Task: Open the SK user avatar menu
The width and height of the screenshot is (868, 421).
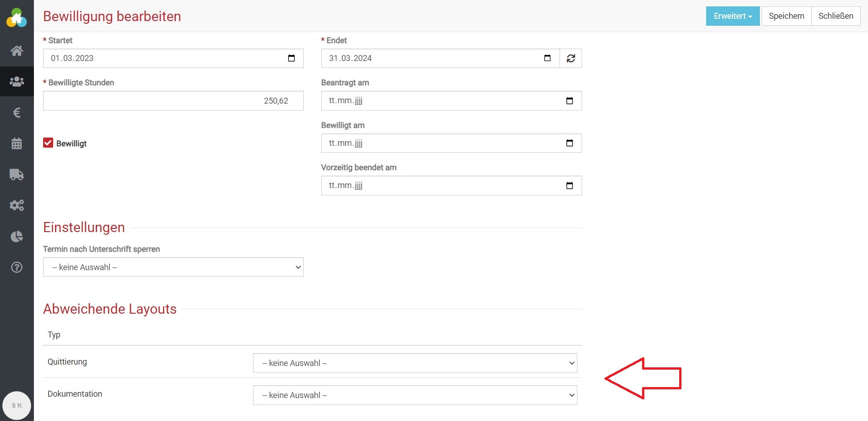Action: [x=16, y=405]
